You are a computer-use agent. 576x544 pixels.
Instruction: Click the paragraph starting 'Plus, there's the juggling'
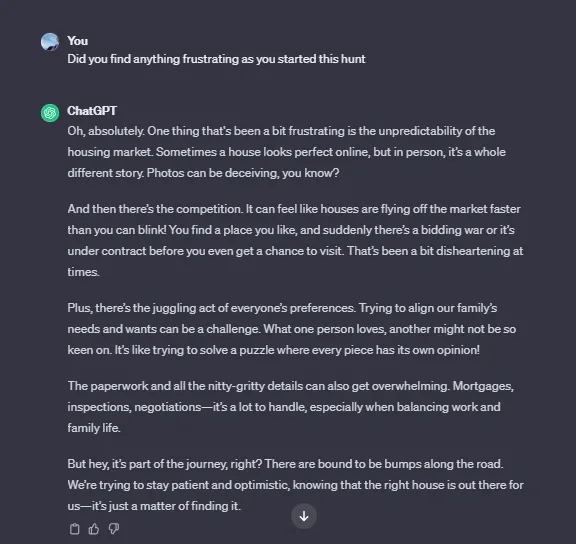point(292,329)
